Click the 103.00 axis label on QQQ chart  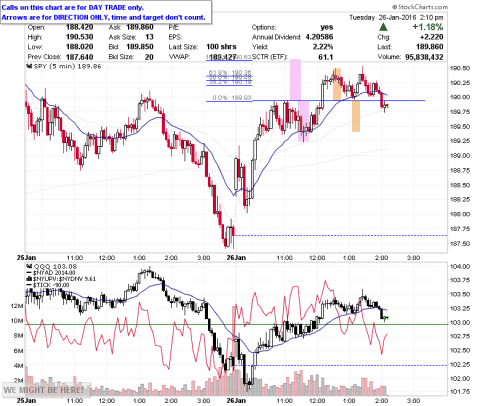(460, 323)
